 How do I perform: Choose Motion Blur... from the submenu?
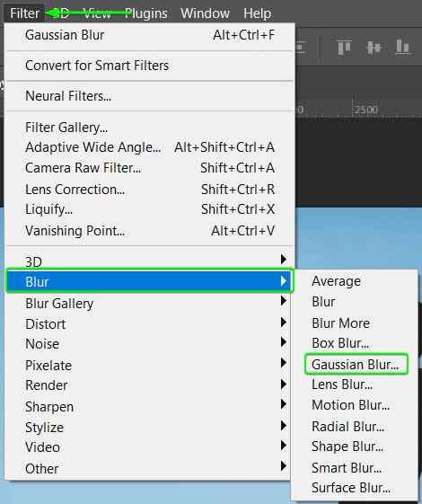pos(351,405)
